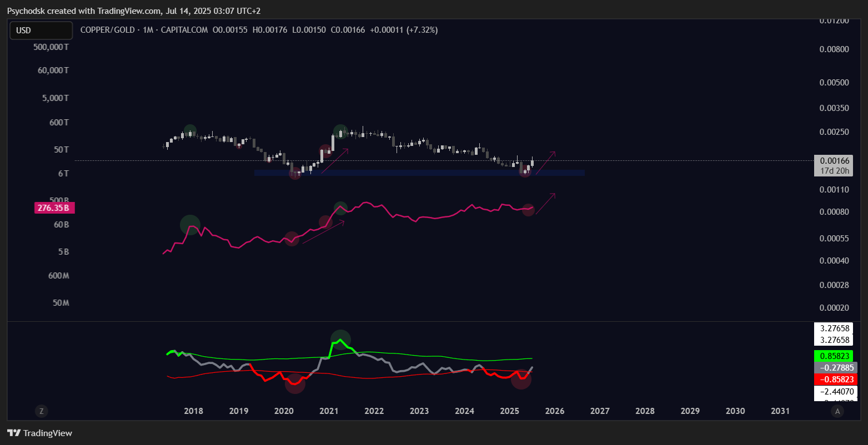Click the 60B left scale label
The height and width of the screenshot is (445, 868).
tap(61, 225)
